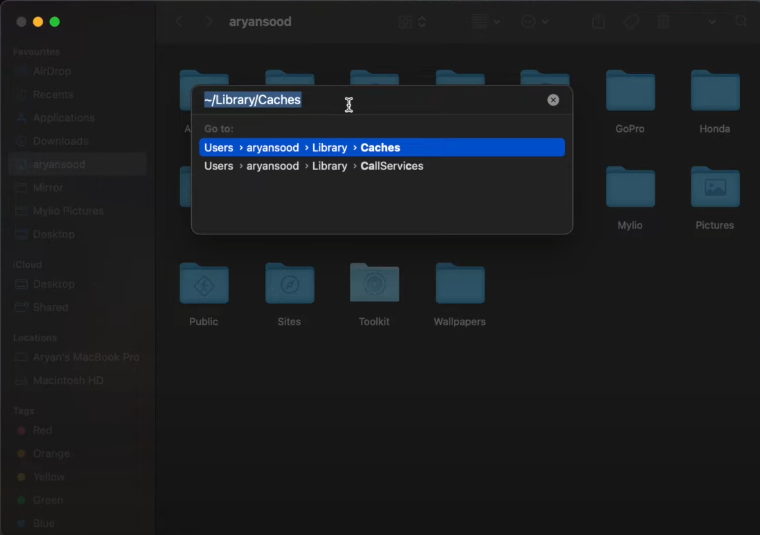
Task: Open the Pictures folder icon
Action: pyautogui.click(x=715, y=187)
